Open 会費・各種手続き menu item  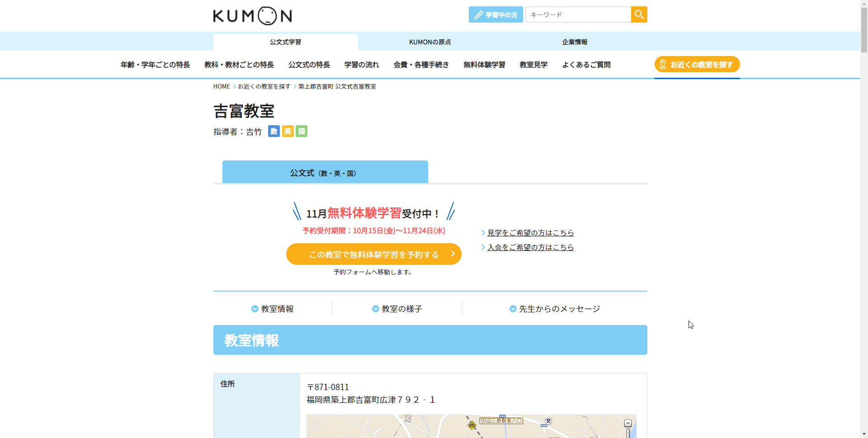(421, 65)
